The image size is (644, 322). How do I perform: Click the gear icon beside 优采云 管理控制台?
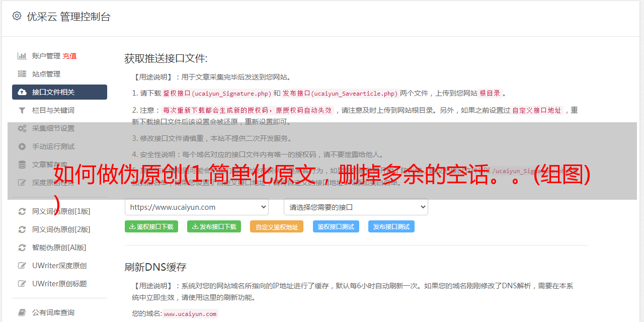pos(17,16)
